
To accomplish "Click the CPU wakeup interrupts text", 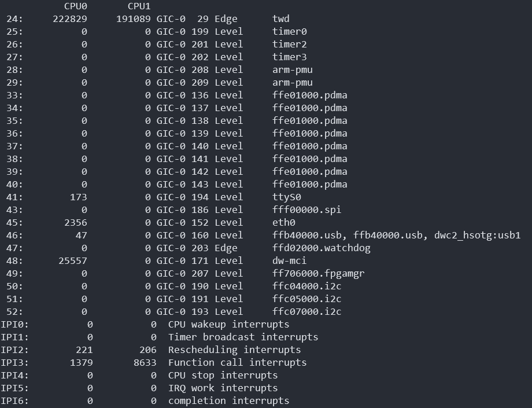I will tap(228, 325).
